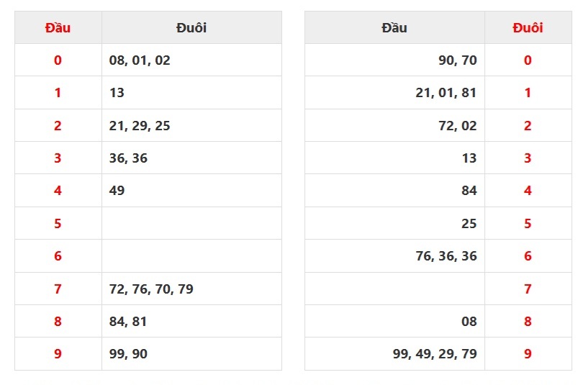Select the cell containing exactly "36, 36"
588x385 pixels.
pos(128,158)
